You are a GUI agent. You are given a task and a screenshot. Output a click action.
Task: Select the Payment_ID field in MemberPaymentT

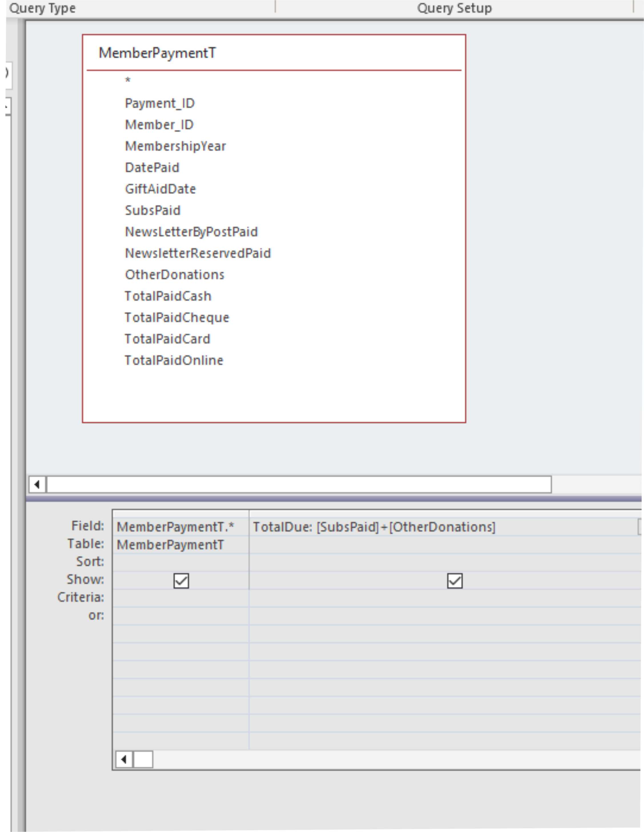coord(159,103)
